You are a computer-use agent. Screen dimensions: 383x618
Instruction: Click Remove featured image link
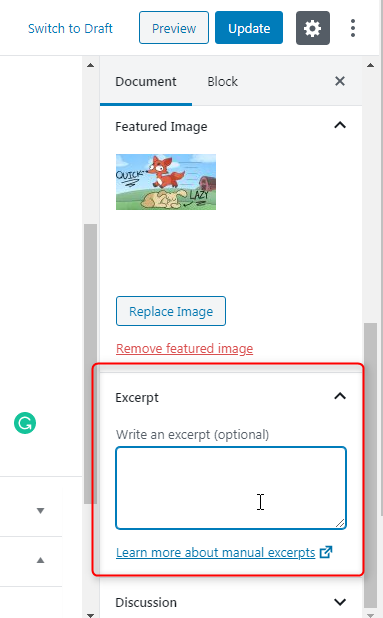click(x=184, y=348)
